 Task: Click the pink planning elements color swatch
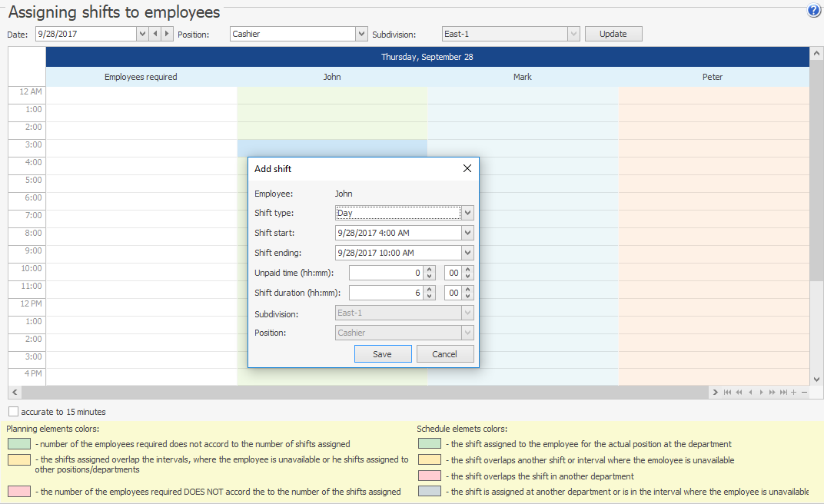click(x=19, y=492)
